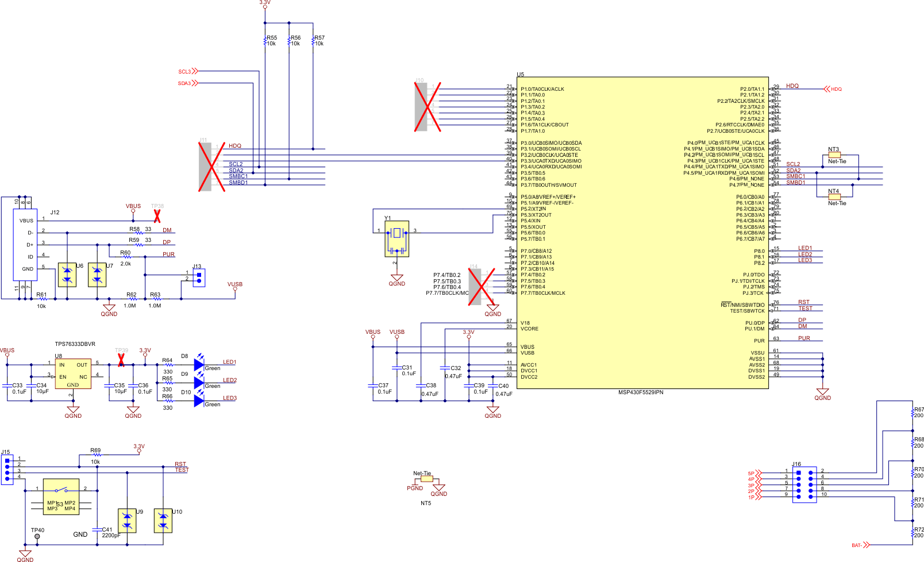Click the P6.0/CB0/A0 pin name

750,197
